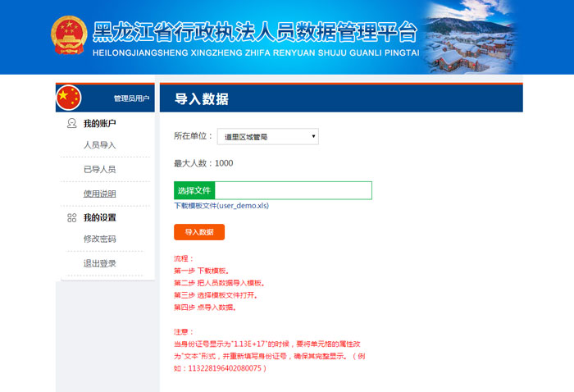Click the 第二步 把人员数据导入模板 line

(x=219, y=283)
